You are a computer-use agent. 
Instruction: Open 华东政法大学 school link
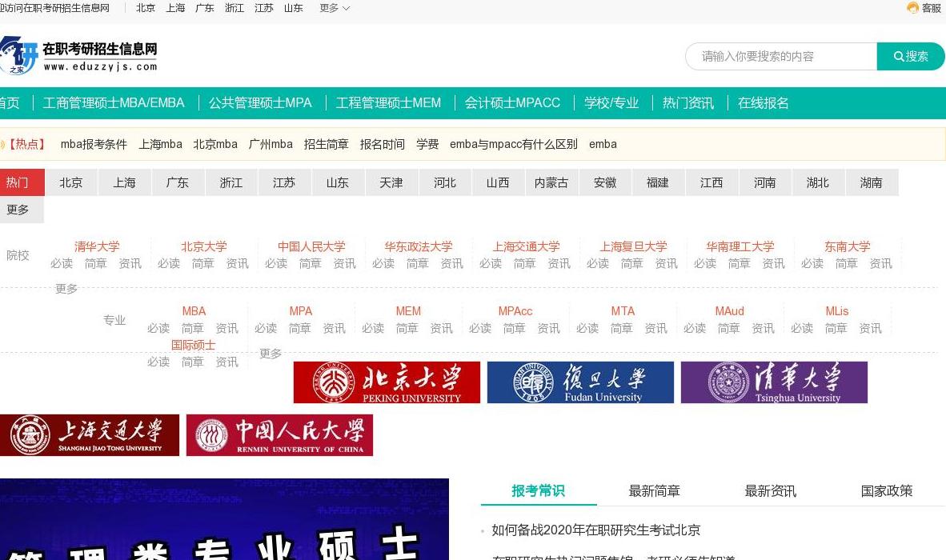[x=419, y=246]
